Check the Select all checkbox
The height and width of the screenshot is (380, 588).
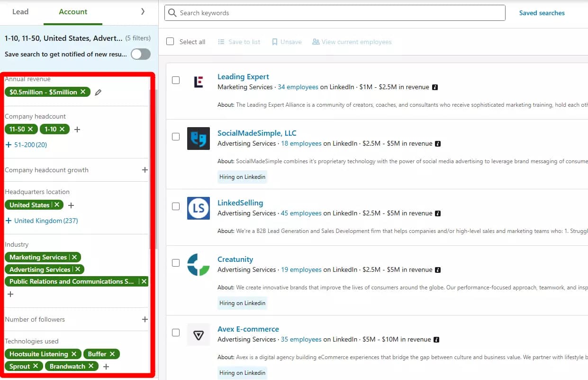coord(170,42)
